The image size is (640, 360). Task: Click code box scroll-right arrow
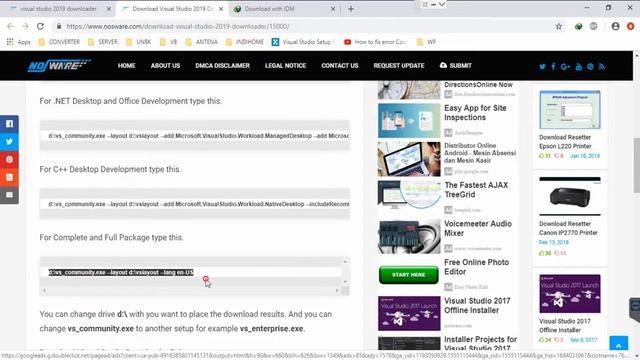click(337, 291)
